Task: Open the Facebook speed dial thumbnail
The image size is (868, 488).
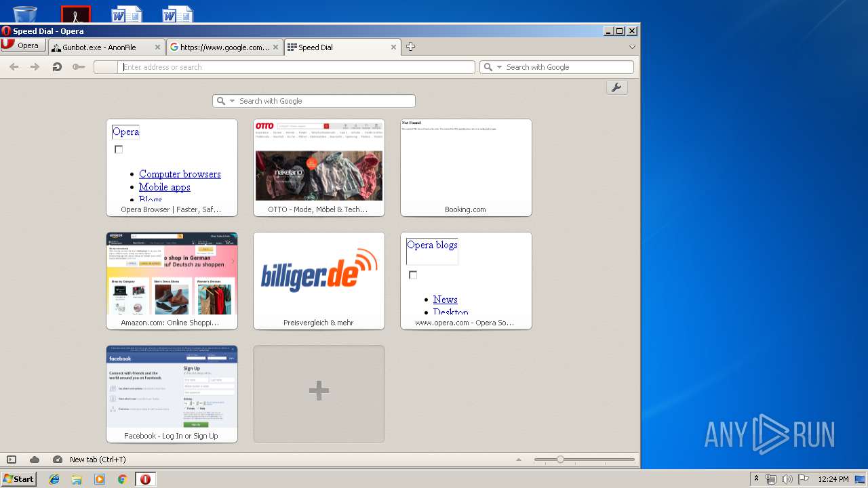Action: pos(172,394)
